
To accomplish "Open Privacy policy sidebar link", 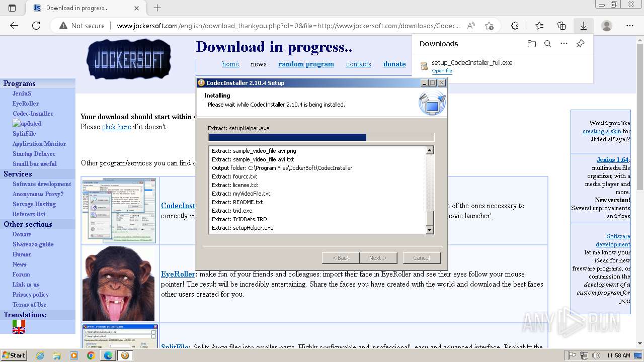I will (x=31, y=295).
